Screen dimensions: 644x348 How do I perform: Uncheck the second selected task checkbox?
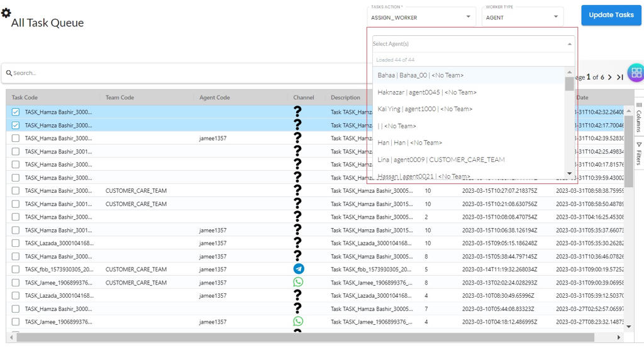coord(16,125)
